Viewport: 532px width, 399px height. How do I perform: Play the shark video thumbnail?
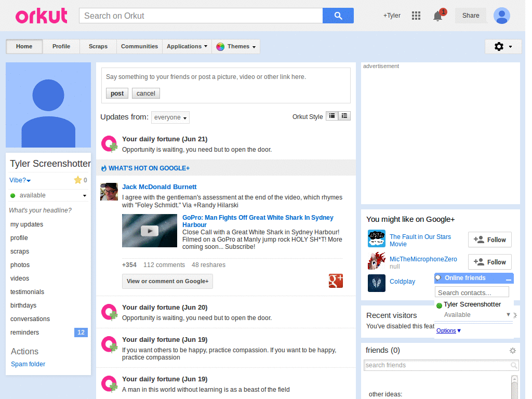tap(150, 231)
